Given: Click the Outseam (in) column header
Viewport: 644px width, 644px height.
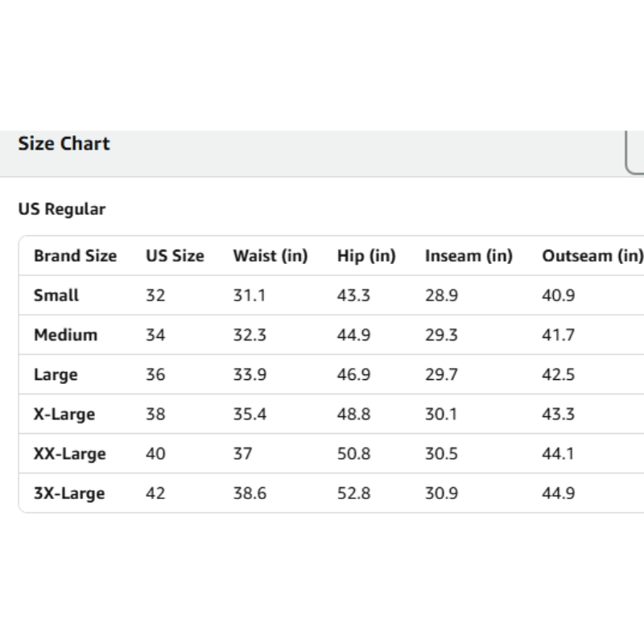Looking at the screenshot, I should click(x=592, y=256).
